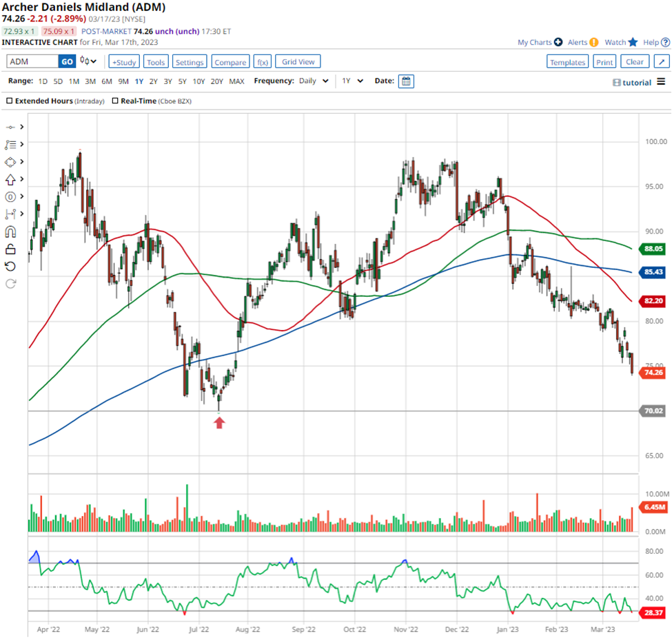This screenshot has width=672, height=642.
Task: Select the 20Y range
Action: pyautogui.click(x=217, y=81)
